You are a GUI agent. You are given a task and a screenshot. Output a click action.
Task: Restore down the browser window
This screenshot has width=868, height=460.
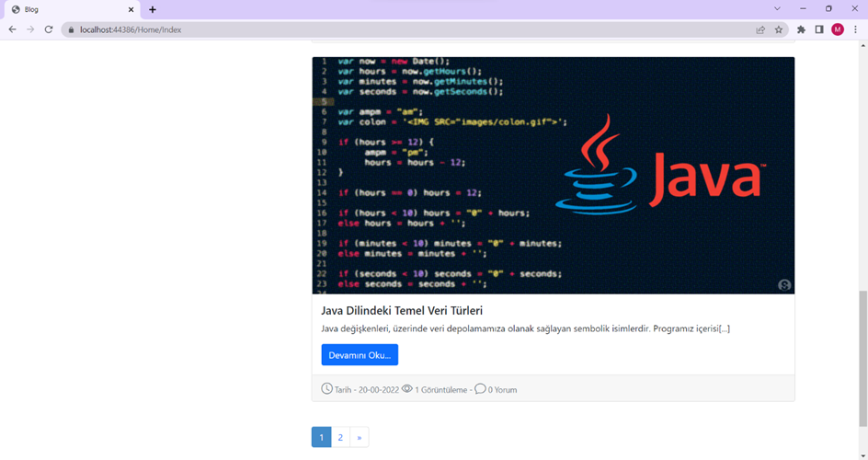coord(828,9)
